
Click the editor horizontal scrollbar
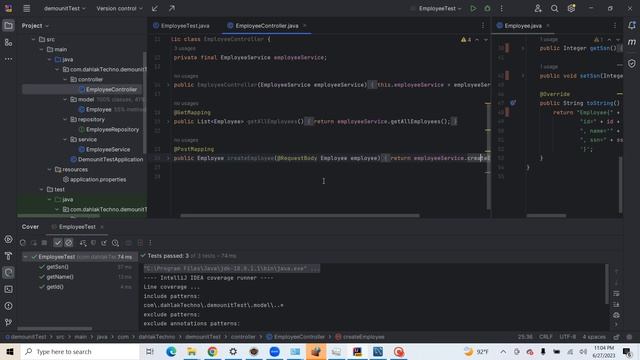(300, 216)
